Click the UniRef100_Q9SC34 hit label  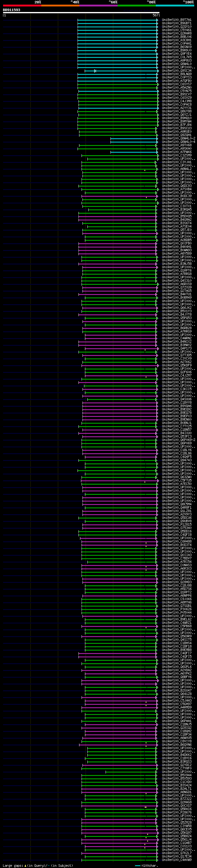point(177,71)
